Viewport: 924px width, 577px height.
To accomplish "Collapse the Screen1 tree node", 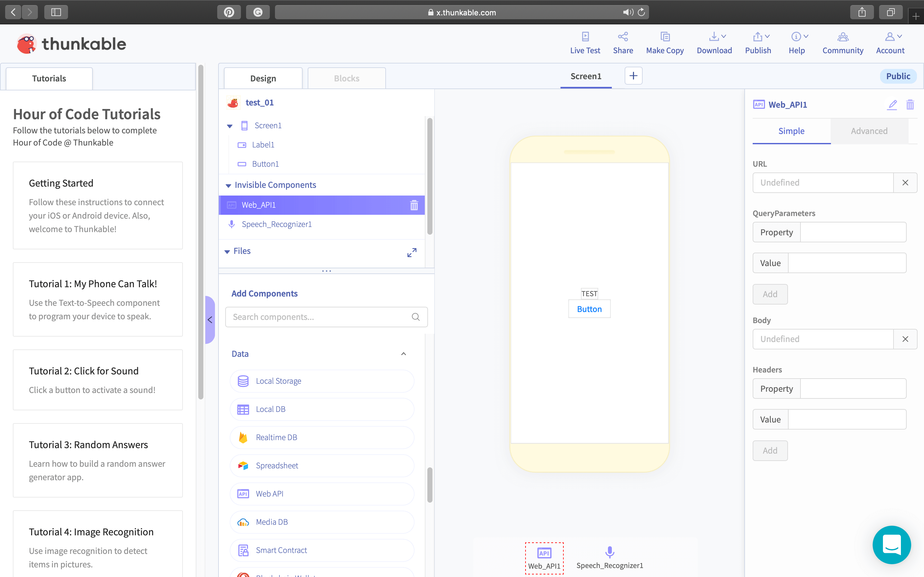I will click(x=229, y=126).
